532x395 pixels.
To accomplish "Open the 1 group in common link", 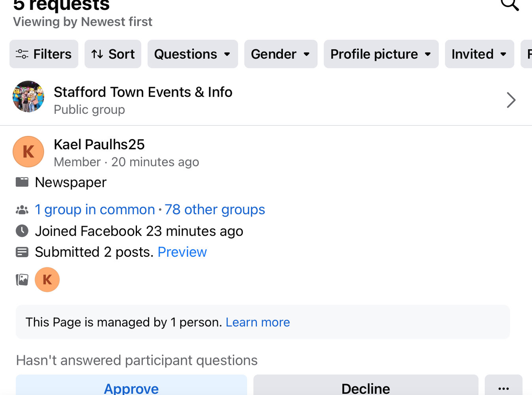I will tap(95, 209).
